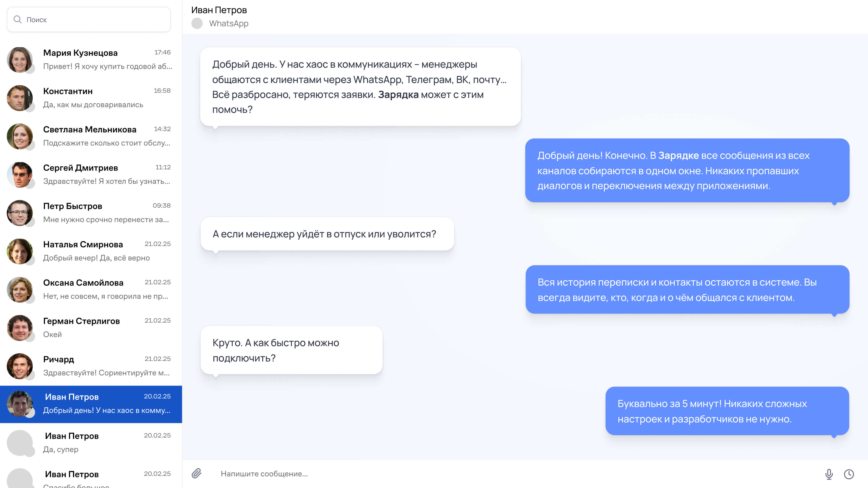Click Сергей Дмитриев's avatar photo
868x488 pixels.
coord(19,174)
